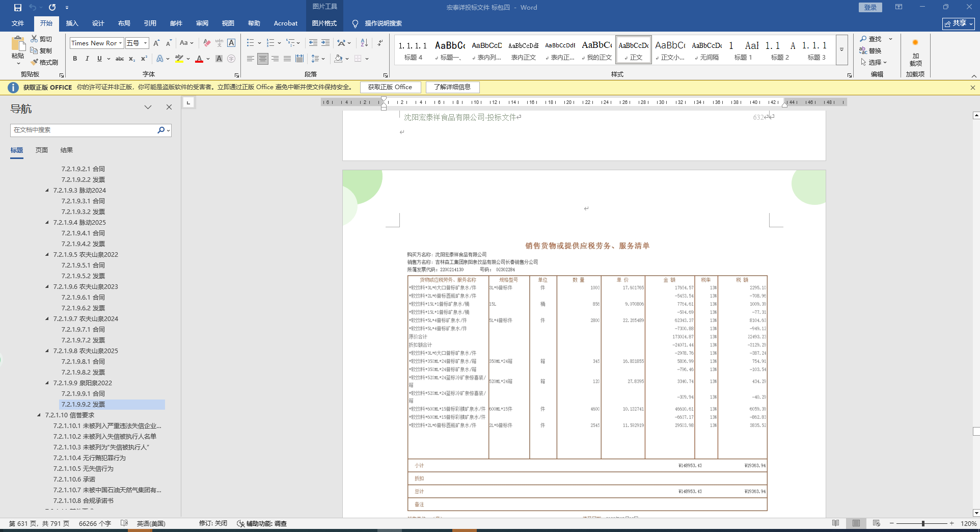Activate the 格式刷 format painter
Image resolution: width=980 pixels, height=532 pixels.
[x=44, y=62]
